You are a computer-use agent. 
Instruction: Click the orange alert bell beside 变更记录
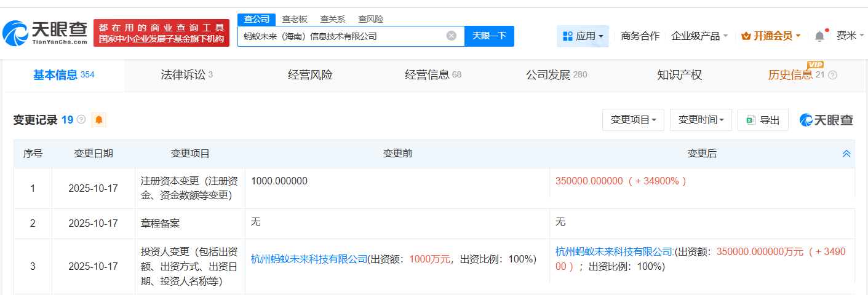click(98, 120)
